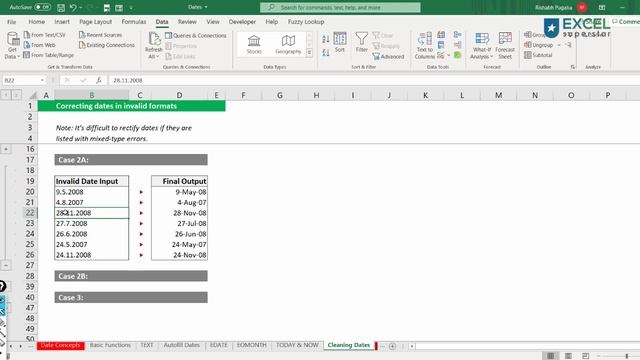Screen dimensions: 640x360
Task: Open Advanced filter options
Action: (388, 56)
